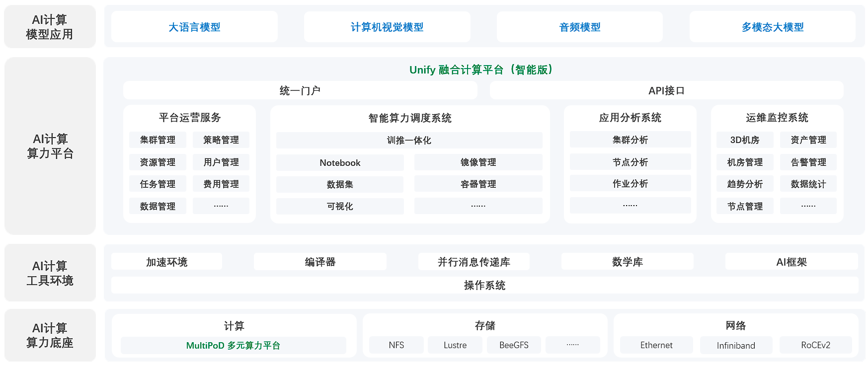The image size is (868, 367).
Task: Click the AI计算 工具环境 layer label
Action: [x=50, y=273]
